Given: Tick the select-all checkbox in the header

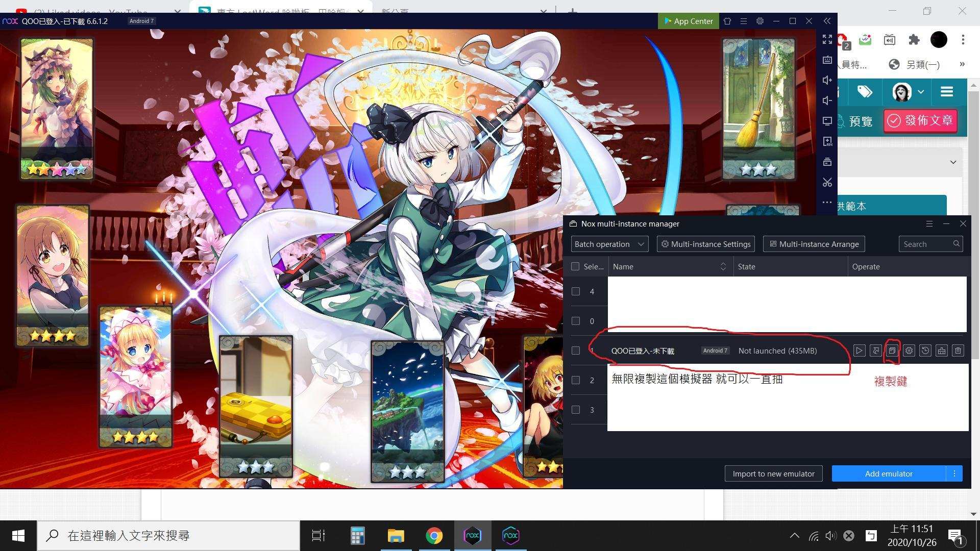Looking at the screenshot, I should tap(575, 266).
